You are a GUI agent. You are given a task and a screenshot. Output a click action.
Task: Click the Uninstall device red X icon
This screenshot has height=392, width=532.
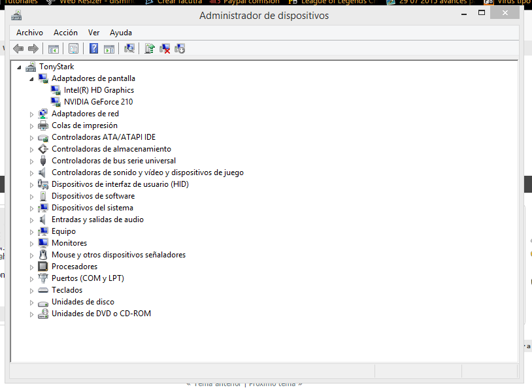(165, 49)
